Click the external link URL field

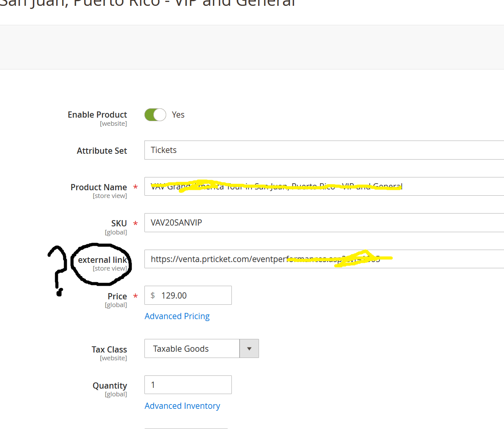coord(272,259)
